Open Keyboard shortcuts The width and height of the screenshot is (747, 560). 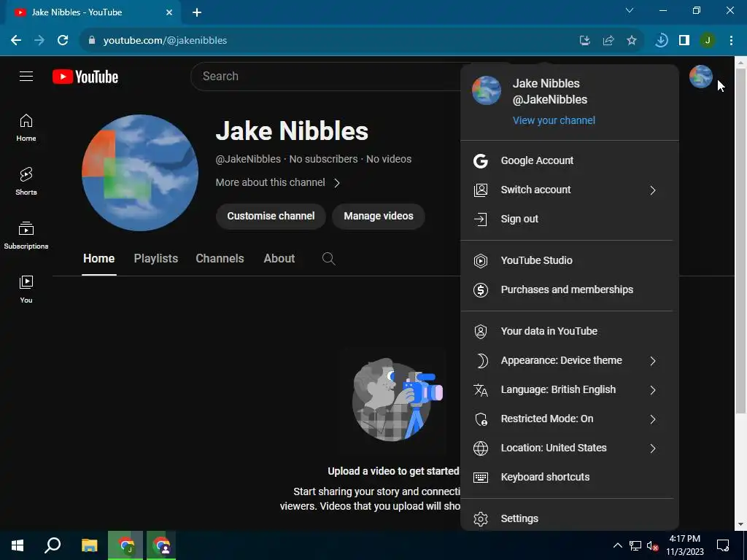(x=569, y=477)
